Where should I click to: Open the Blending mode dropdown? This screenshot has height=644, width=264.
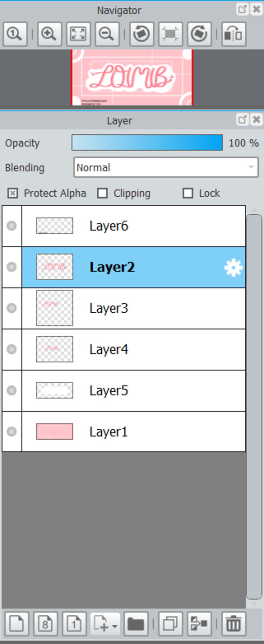166,168
